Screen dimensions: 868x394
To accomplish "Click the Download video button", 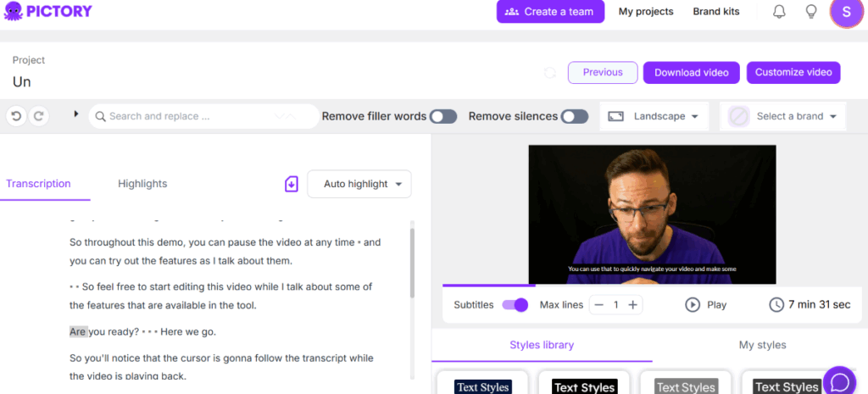I will [x=691, y=73].
